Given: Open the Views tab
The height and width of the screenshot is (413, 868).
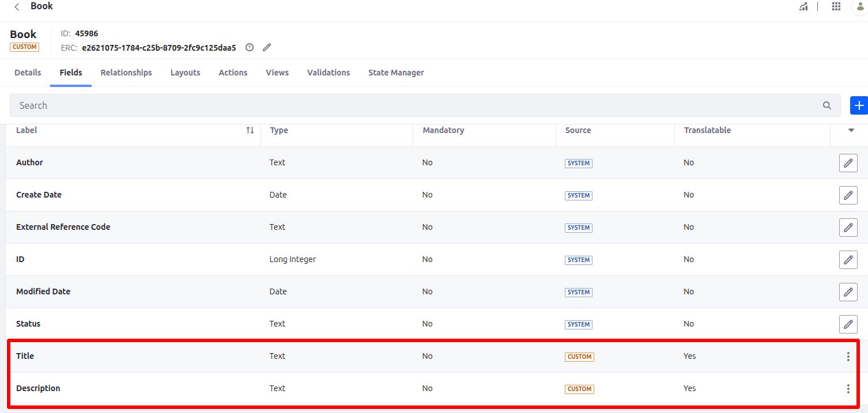Looking at the screenshot, I should (x=277, y=73).
